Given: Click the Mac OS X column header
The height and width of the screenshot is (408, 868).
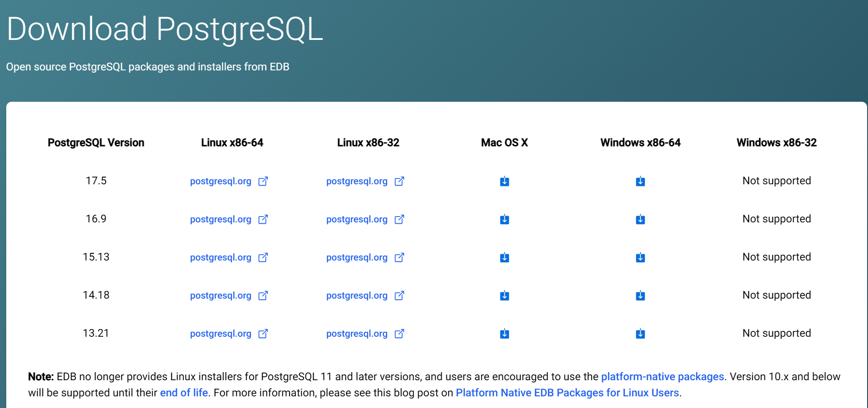Looking at the screenshot, I should [x=504, y=143].
